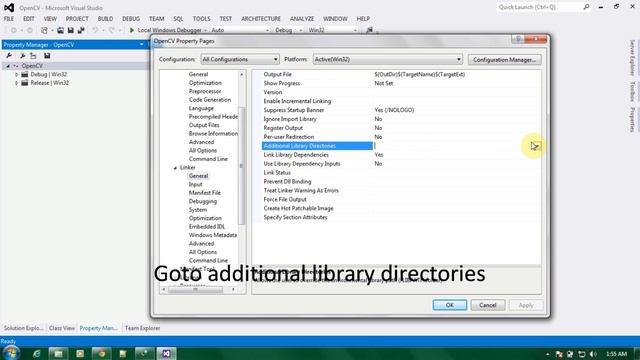Click the green Start Debugging play icon

click(x=132, y=30)
